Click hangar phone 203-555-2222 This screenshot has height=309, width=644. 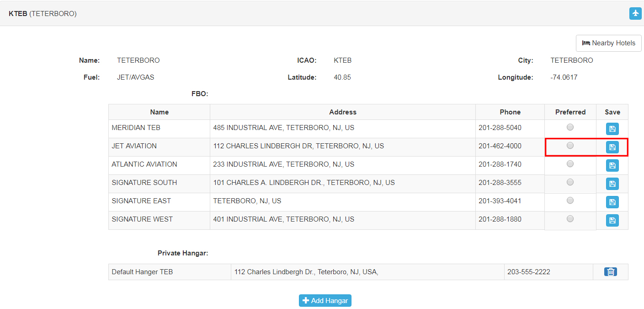[529, 272]
